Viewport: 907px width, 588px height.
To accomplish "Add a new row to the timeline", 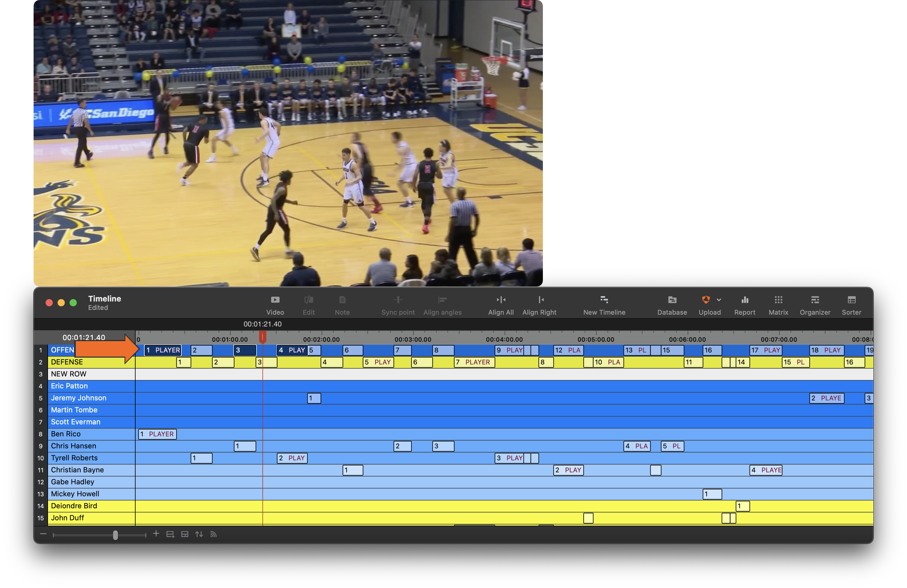I will tap(170, 534).
